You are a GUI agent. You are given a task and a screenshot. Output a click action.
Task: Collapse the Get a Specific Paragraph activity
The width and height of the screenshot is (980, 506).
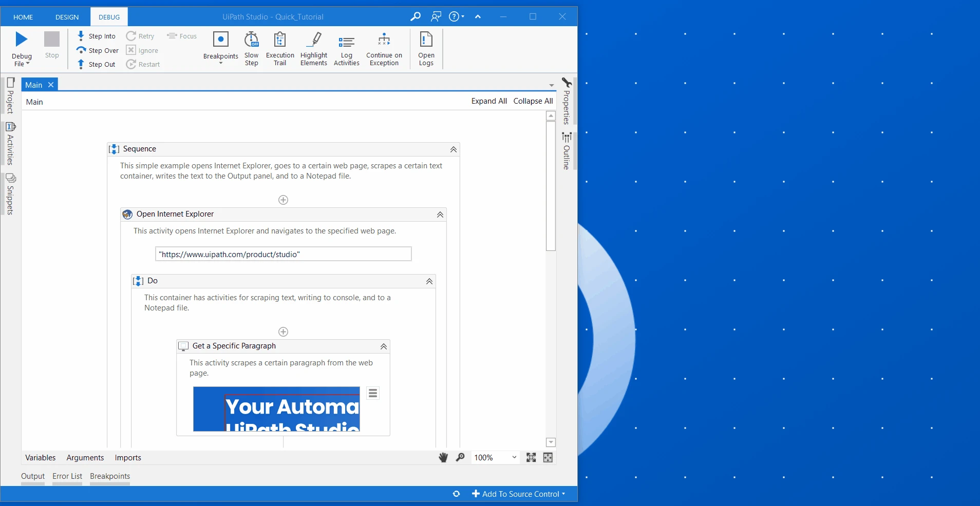384,346
